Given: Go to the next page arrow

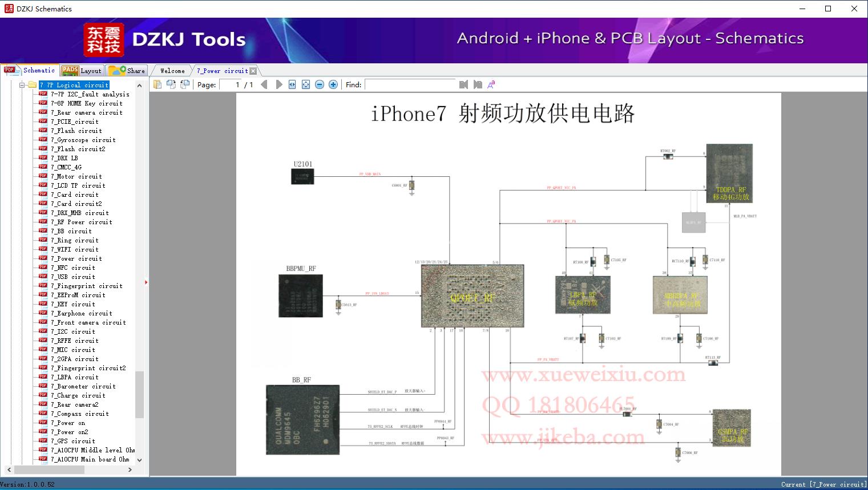Looking at the screenshot, I should (x=279, y=84).
